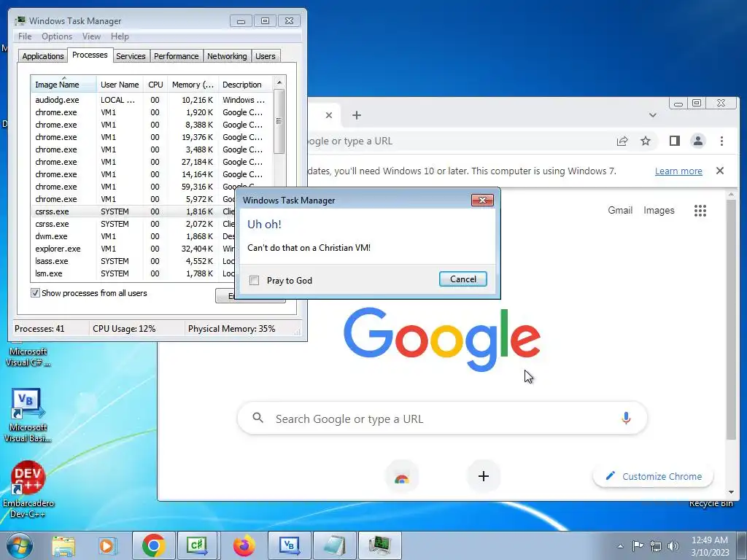Click Cancel in the Uh oh dialog
Screen dimensions: 747x560
pos(462,279)
